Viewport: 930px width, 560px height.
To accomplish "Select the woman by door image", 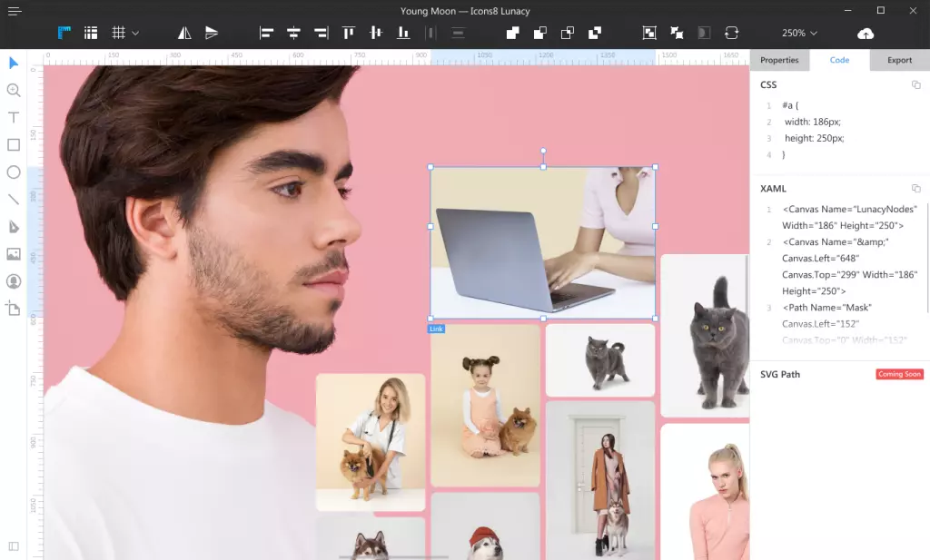I will click(600, 480).
